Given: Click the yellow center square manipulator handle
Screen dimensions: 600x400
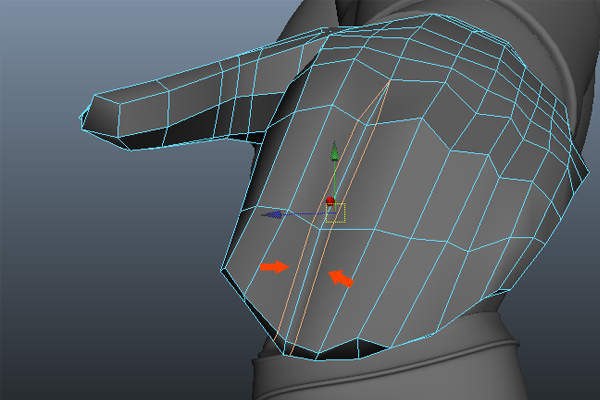Looking at the screenshot, I should (336, 213).
